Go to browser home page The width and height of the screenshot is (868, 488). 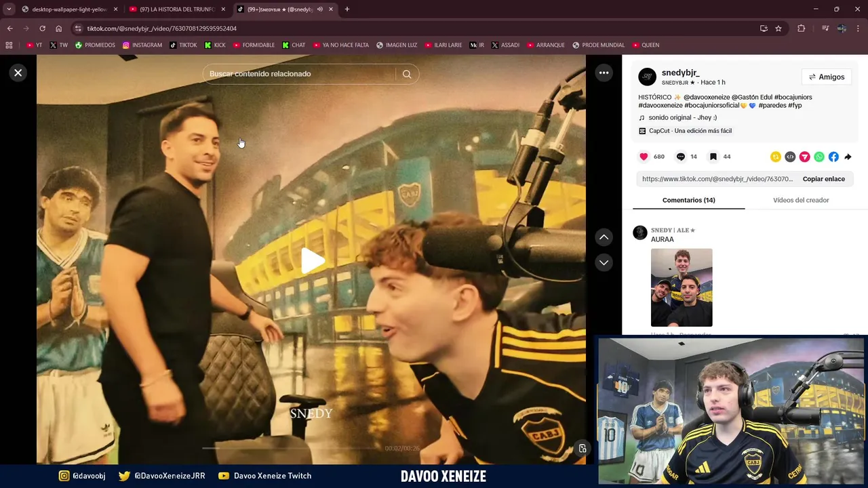coord(59,28)
